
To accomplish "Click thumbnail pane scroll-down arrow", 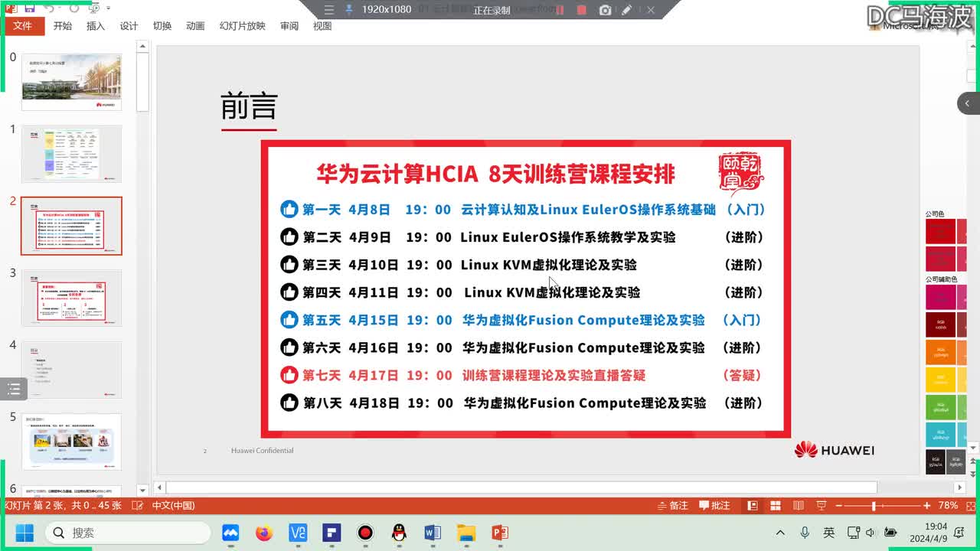I will pos(142,490).
